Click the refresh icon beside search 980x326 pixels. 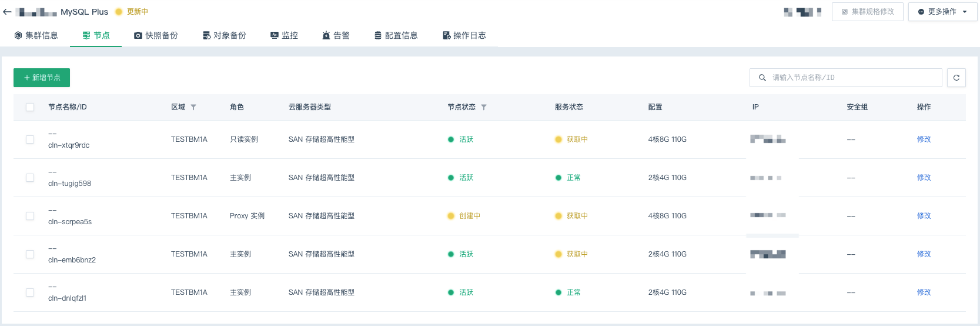956,78
